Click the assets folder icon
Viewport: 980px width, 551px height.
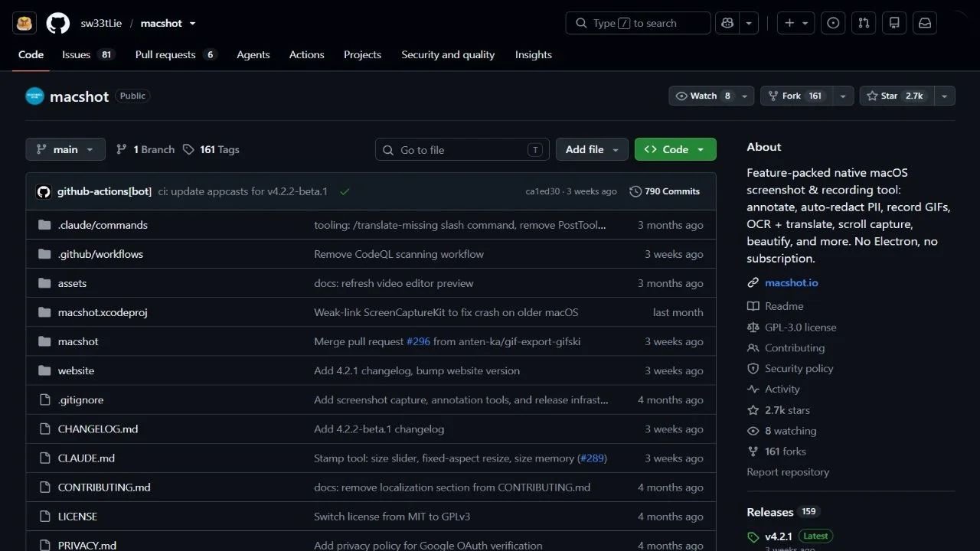[44, 283]
